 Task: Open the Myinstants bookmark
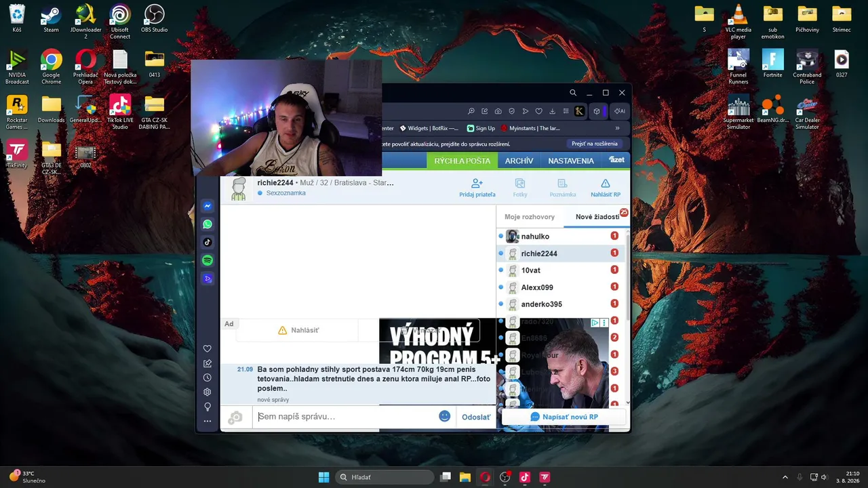530,128
